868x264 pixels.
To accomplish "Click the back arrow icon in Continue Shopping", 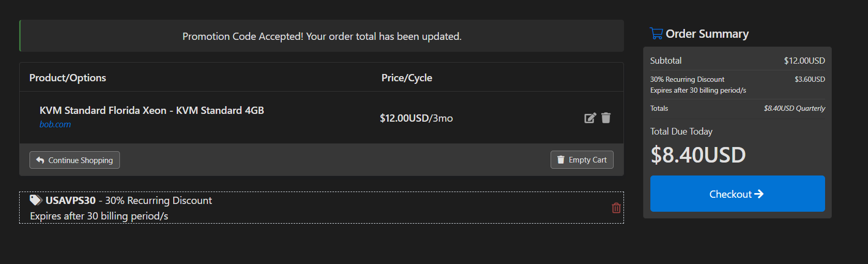I will pos(40,160).
